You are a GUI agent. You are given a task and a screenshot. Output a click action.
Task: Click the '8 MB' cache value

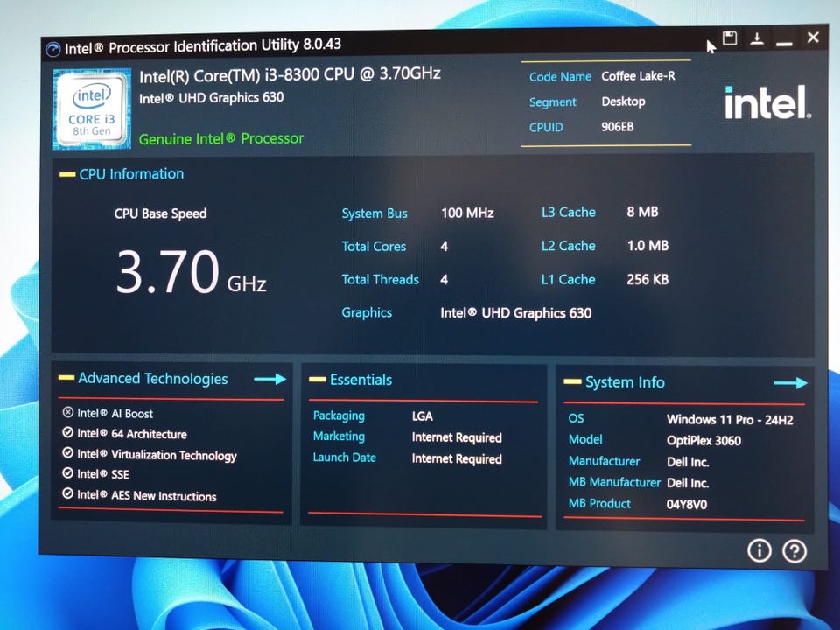pyautogui.click(x=642, y=212)
